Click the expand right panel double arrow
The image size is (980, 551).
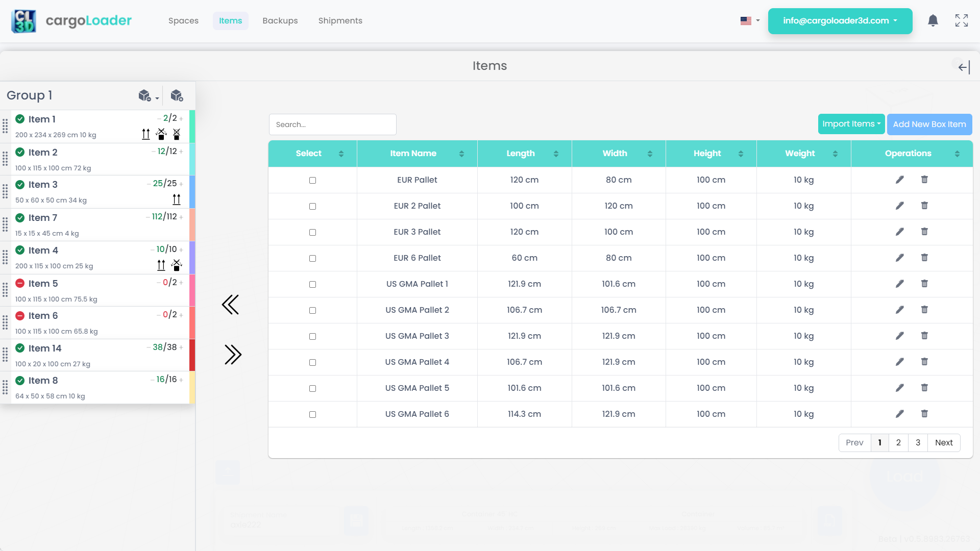[232, 355]
